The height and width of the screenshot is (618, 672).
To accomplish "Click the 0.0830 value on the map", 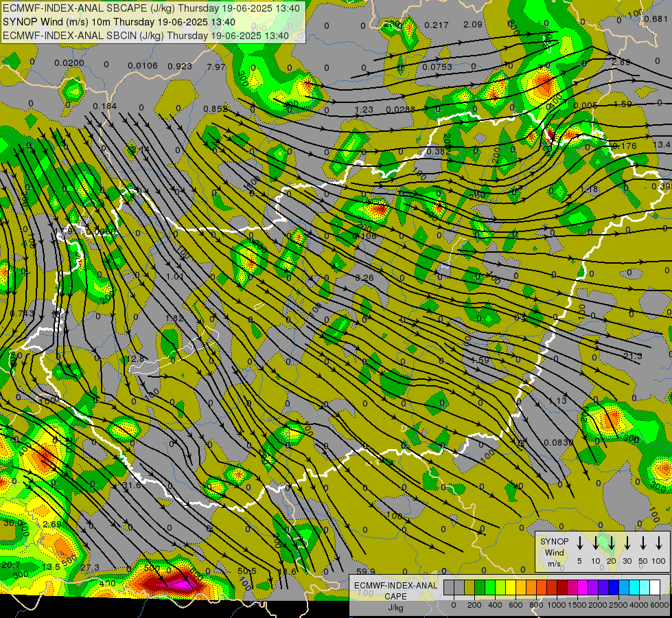I will point(559,442).
